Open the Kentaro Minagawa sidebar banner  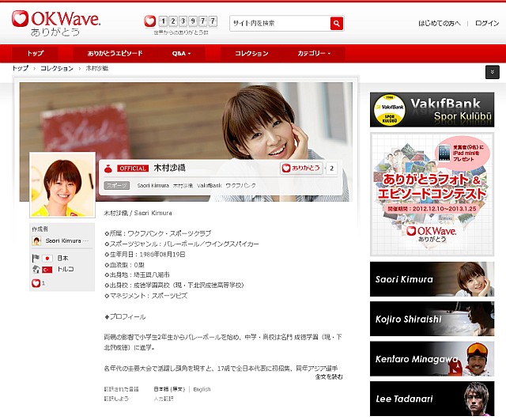[432, 358]
